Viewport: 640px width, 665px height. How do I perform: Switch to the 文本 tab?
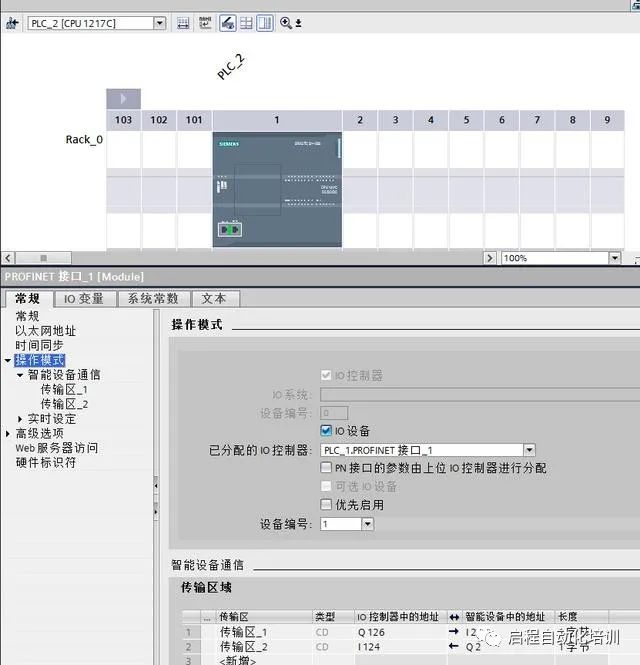[x=214, y=299]
